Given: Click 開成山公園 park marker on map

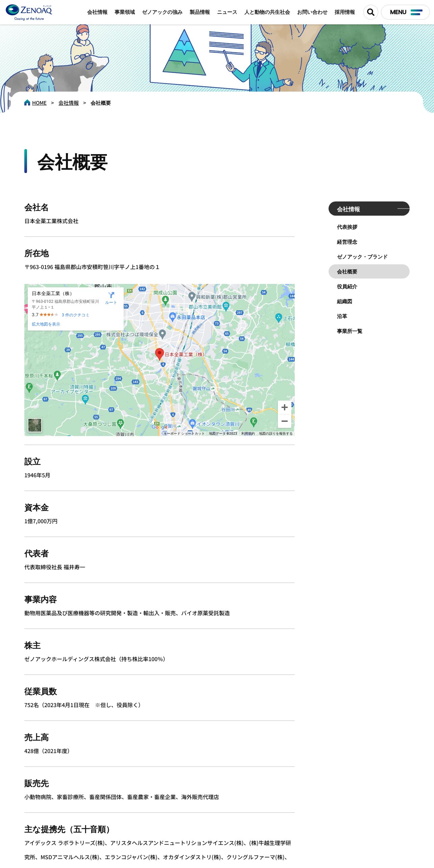Looking at the screenshot, I should click(x=165, y=300).
